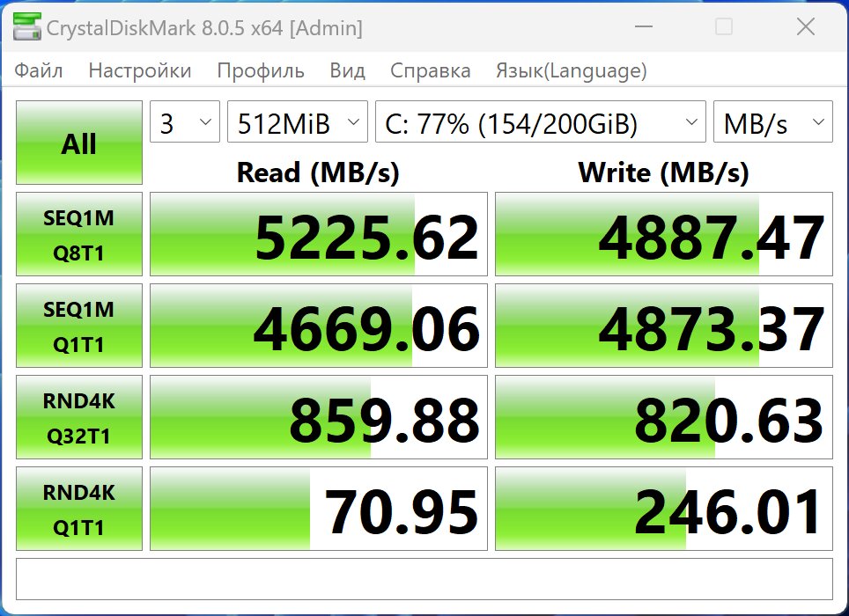
Task: Open the Файл menu
Action: [39, 71]
